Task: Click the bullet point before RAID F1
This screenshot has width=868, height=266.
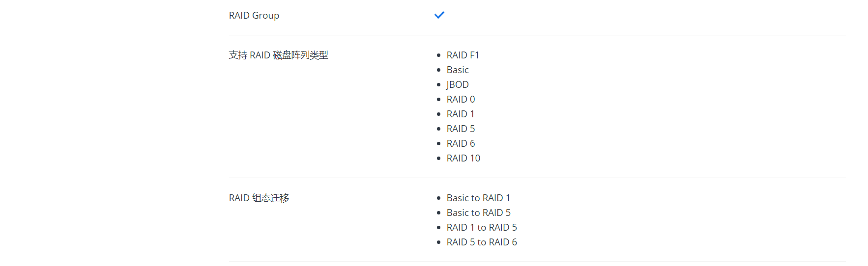Action: pyautogui.click(x=438, y=55)
